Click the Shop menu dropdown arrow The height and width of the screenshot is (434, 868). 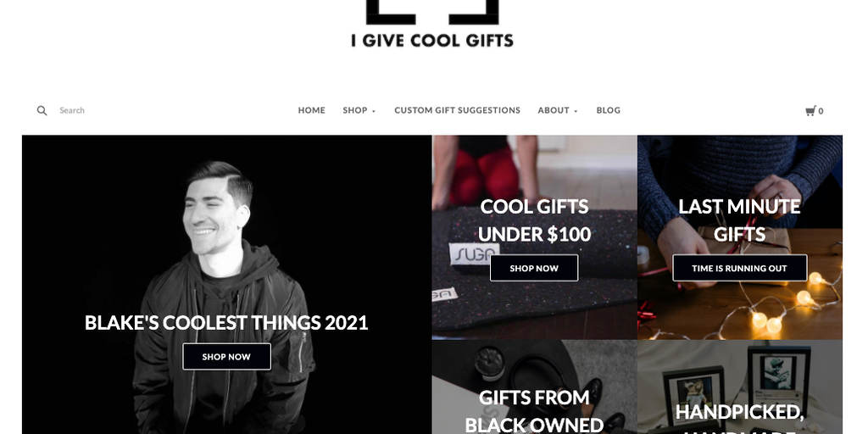click(x=374, y=111)
